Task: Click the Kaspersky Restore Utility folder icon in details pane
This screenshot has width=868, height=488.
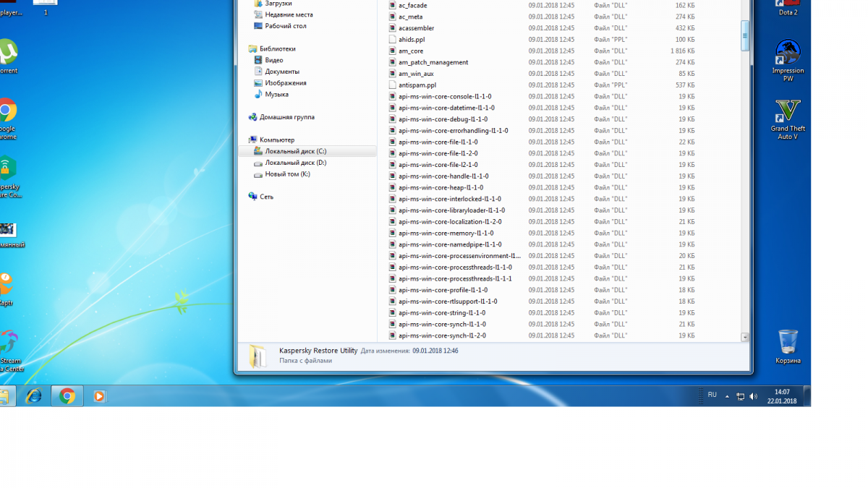Action: point(258,356)
